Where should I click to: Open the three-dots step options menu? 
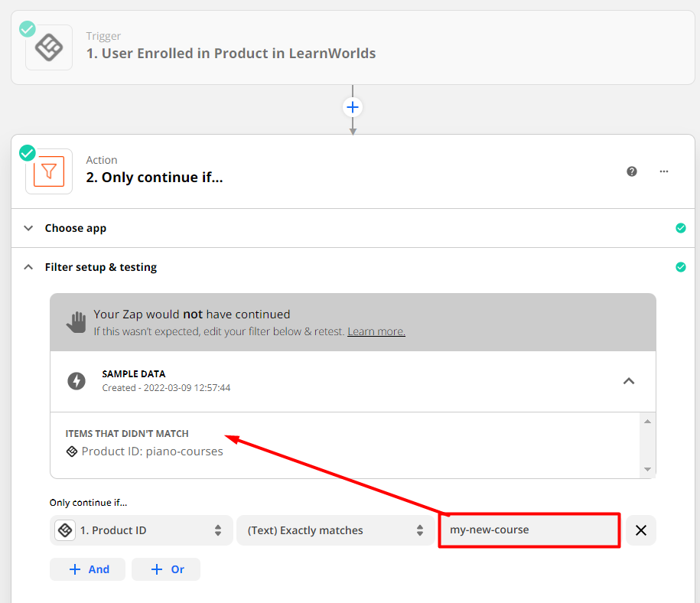(x=664, y=171)
